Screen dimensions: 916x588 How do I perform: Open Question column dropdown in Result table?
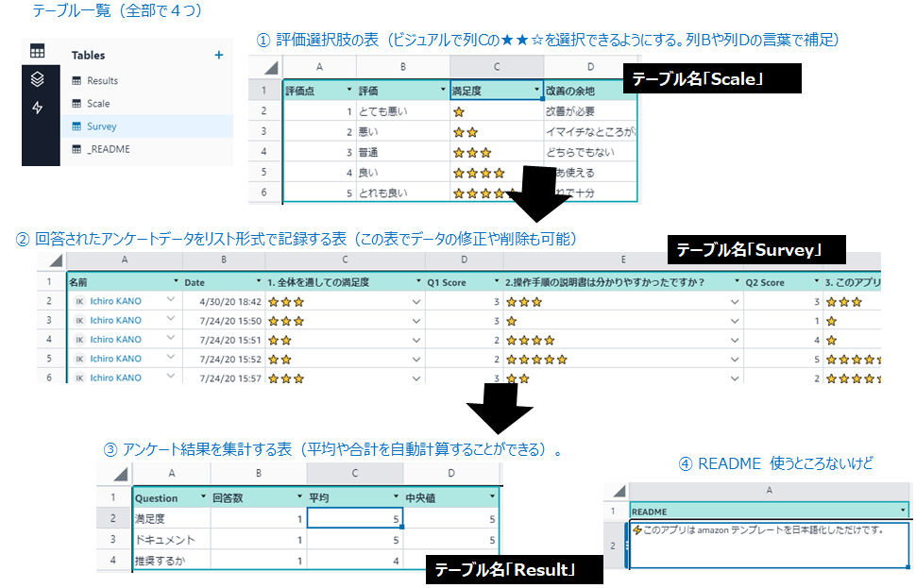point(203,496)
